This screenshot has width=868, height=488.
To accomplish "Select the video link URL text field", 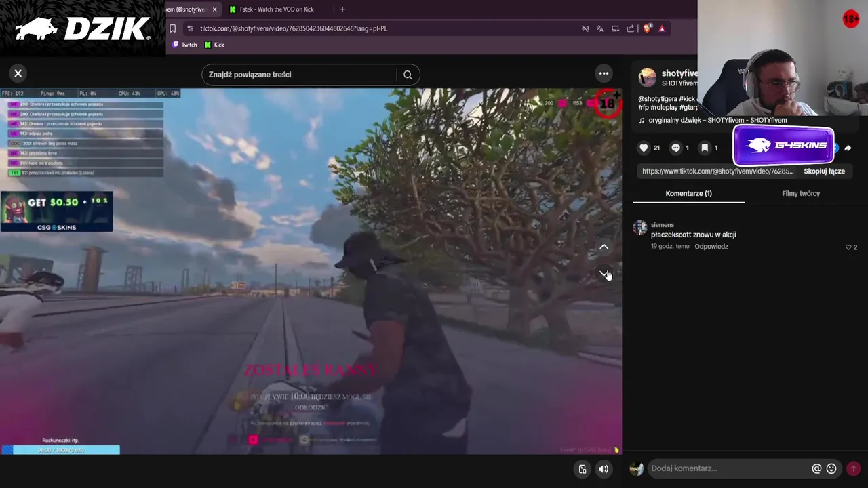I will click(717, 171).
